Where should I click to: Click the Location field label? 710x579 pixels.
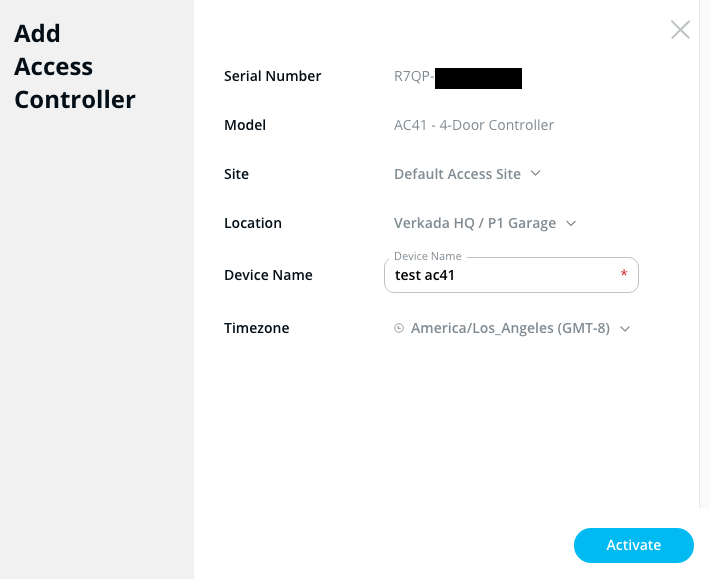click(x=253, y=223)
